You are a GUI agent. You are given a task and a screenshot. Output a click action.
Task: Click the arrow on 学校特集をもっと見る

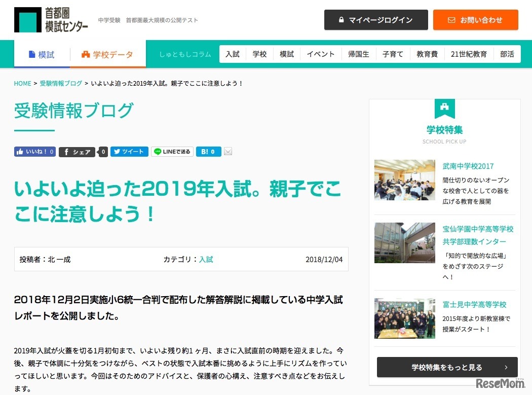(506, 367)
